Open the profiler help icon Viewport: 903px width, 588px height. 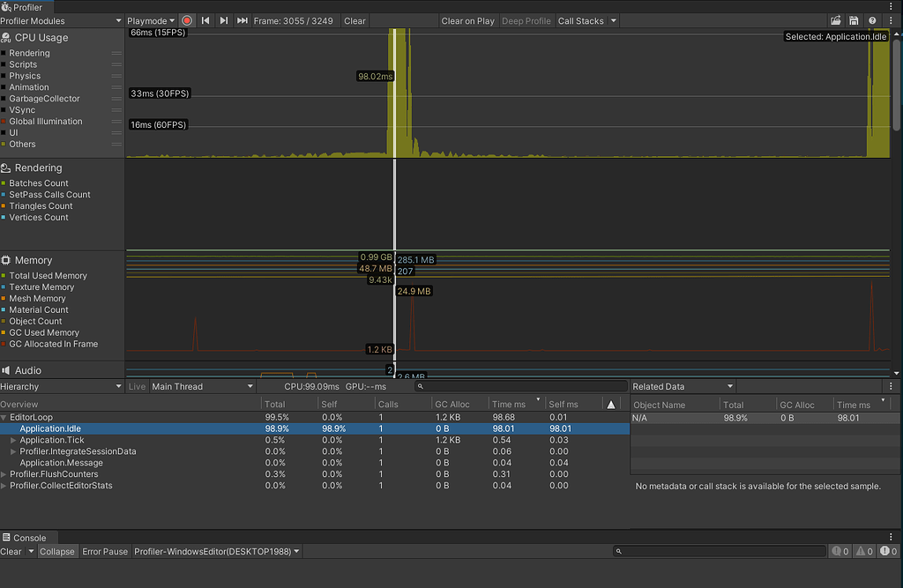coord(872,20)
